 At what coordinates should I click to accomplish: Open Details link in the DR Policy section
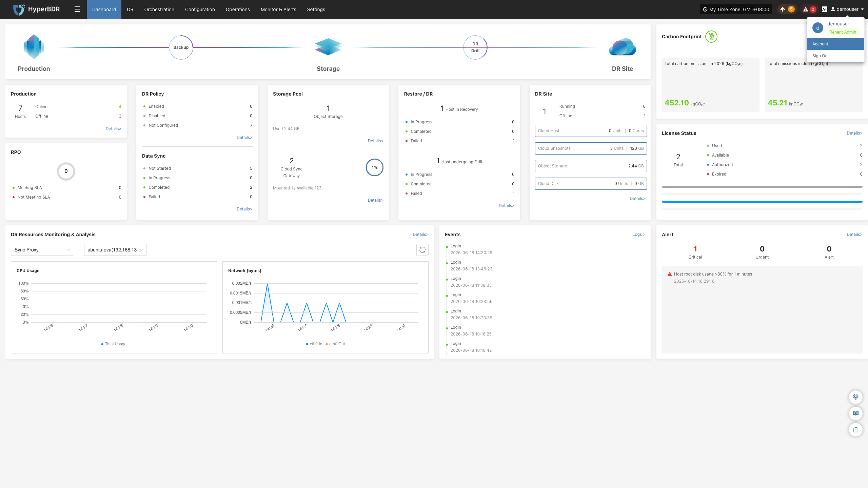[x=244, y=138]
